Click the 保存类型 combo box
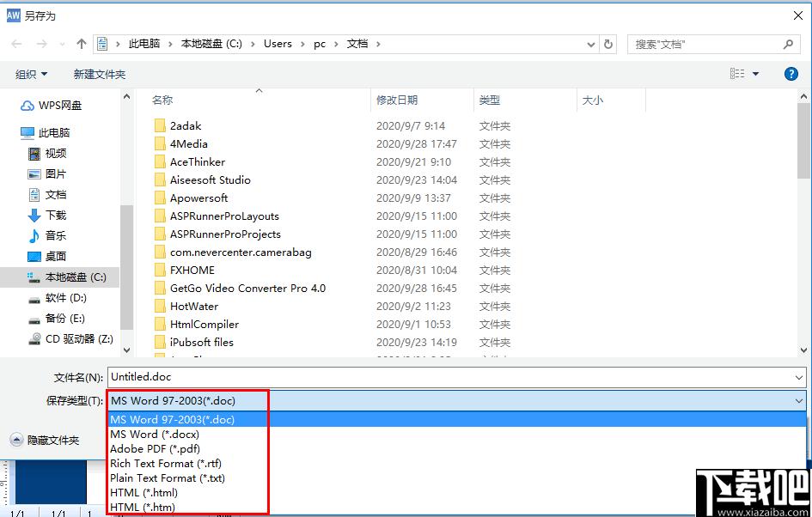 457,400
